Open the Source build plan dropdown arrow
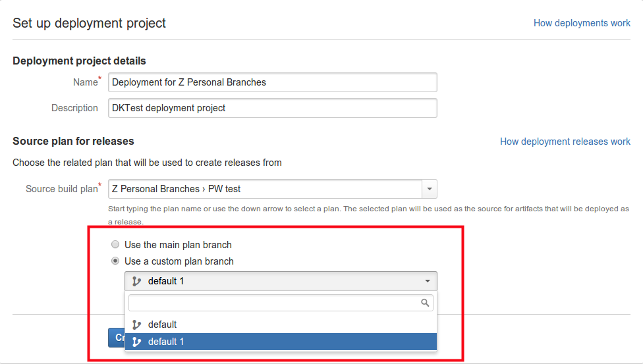The image size is (643, 364). 430,189
